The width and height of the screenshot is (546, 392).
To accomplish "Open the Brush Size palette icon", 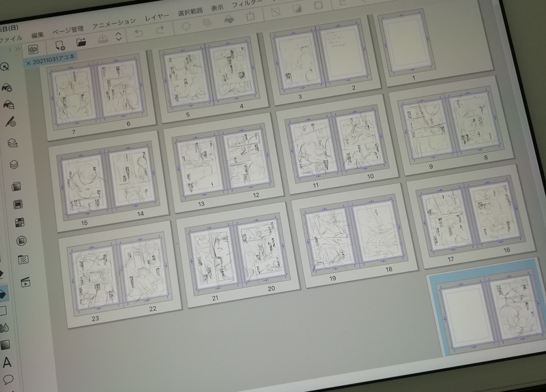I will click(x=11, y=121).
